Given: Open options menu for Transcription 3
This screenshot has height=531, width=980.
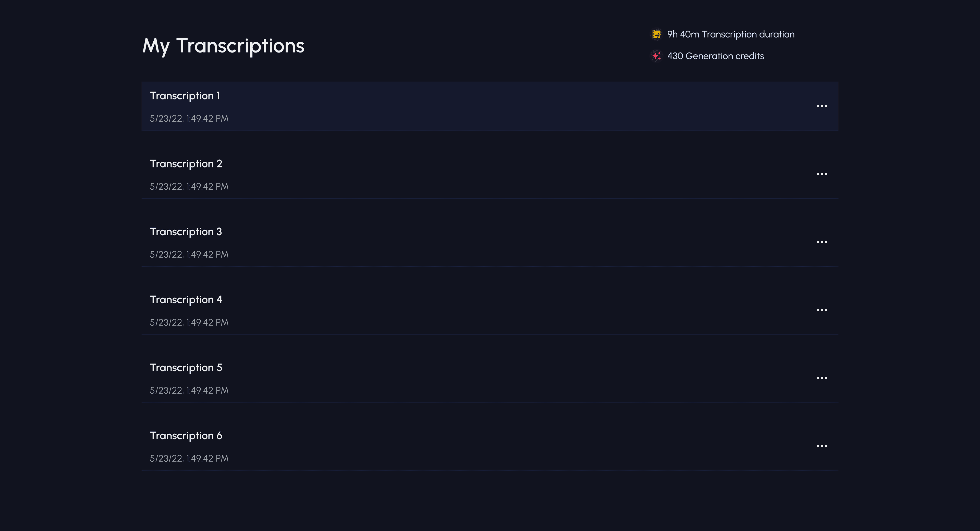Looking at the screenshot, I should coord(822,242).
